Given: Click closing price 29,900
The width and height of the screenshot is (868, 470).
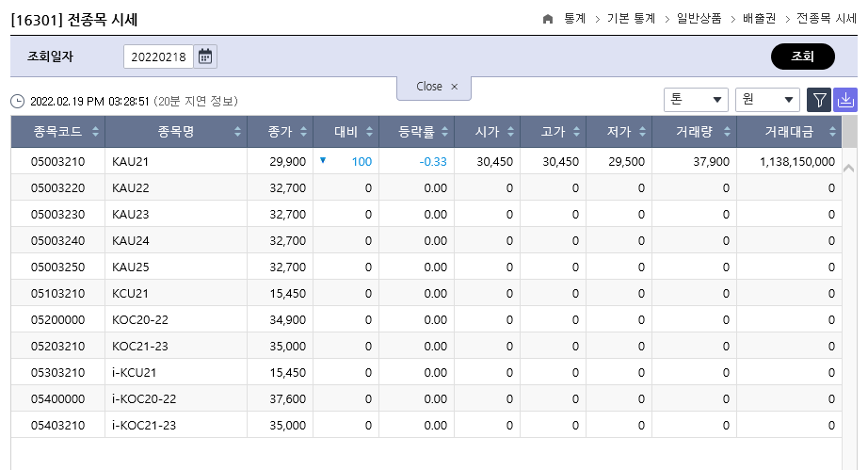Looking at the screenshot, I should click(288, 162).
